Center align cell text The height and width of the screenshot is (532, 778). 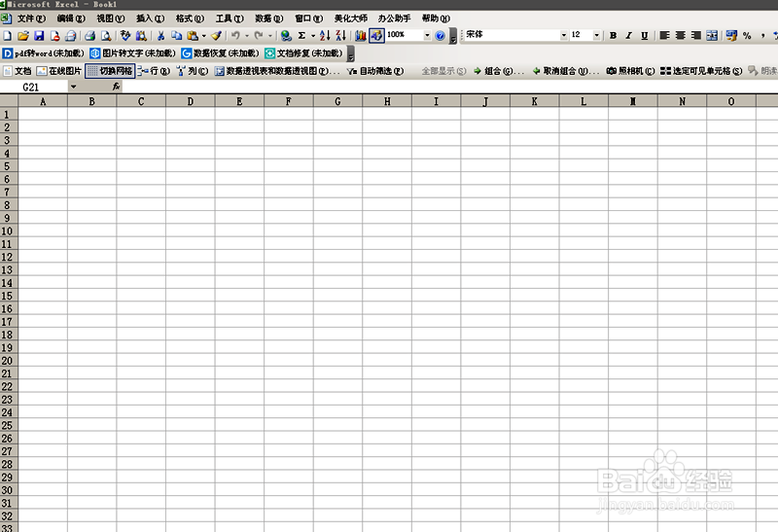[681, 36]
